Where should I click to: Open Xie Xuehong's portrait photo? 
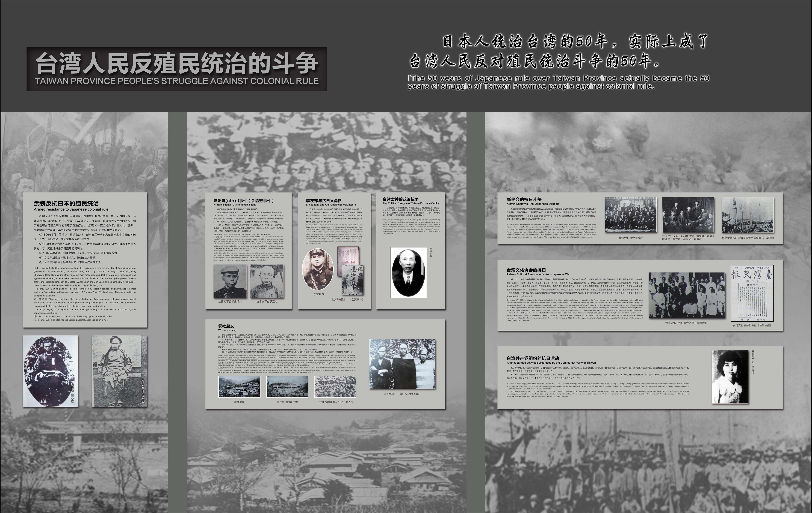click(730, 377)
